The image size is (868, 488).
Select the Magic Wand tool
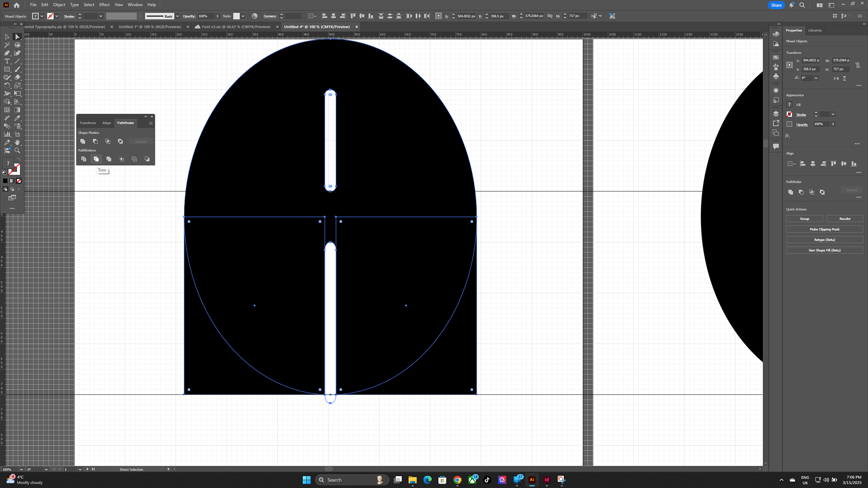pos(7,45)
